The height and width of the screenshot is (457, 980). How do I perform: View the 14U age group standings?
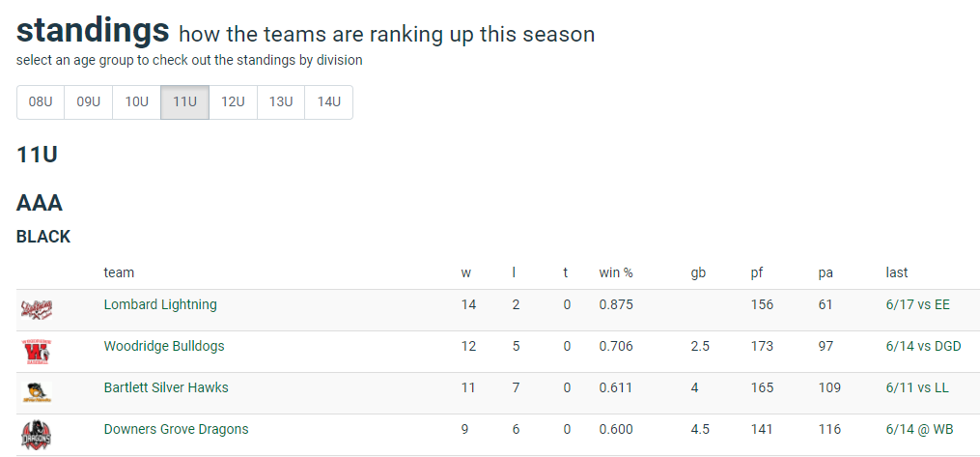click(328, 101)
